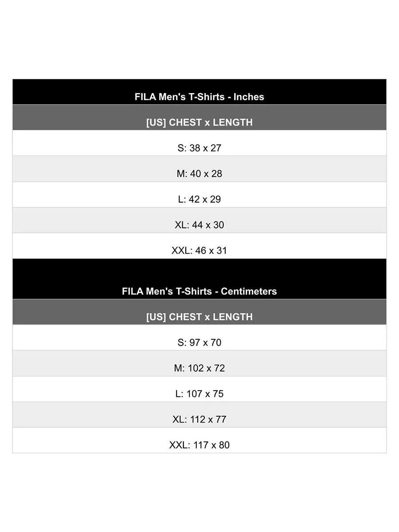This screenshot has width=399, height=532.
Task: Click '[US]' in the Inches table subheader
Action: (156, 123)
